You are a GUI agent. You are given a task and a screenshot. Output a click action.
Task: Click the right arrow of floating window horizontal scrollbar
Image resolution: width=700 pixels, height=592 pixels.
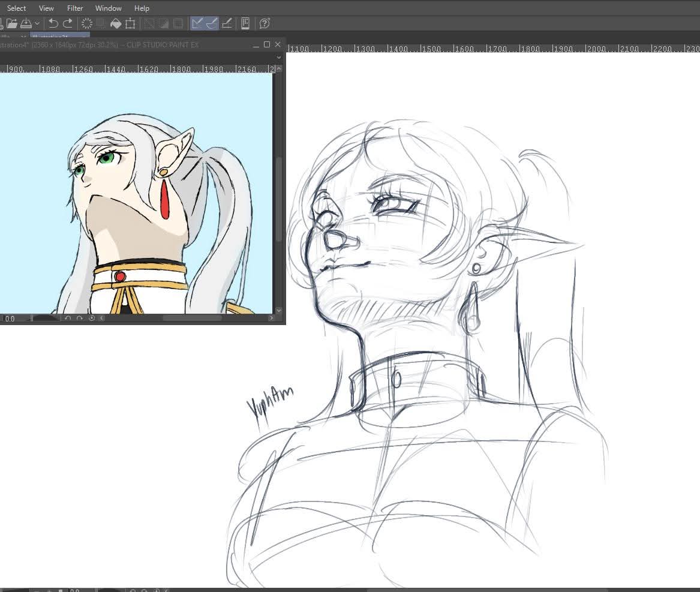pyautogui.click(x=271, y=318)
